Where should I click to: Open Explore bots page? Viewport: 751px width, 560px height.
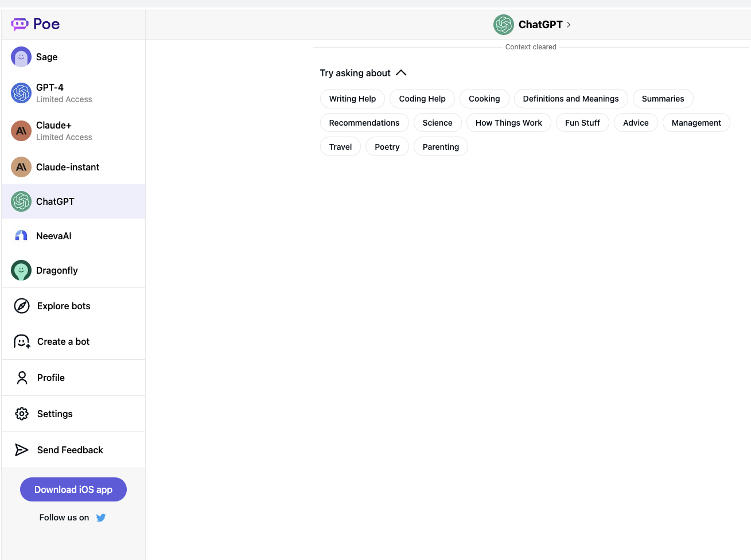[x=73, y=306]
